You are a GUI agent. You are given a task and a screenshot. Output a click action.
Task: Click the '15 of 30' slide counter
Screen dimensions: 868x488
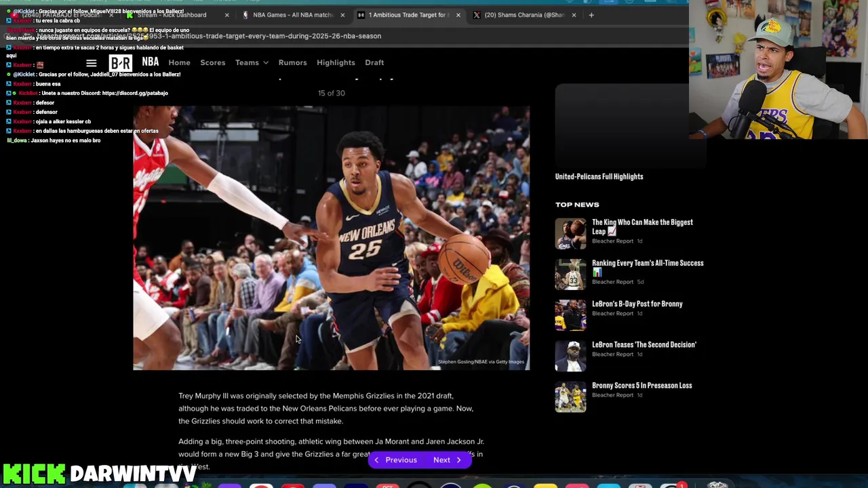[x=331, y=93]
